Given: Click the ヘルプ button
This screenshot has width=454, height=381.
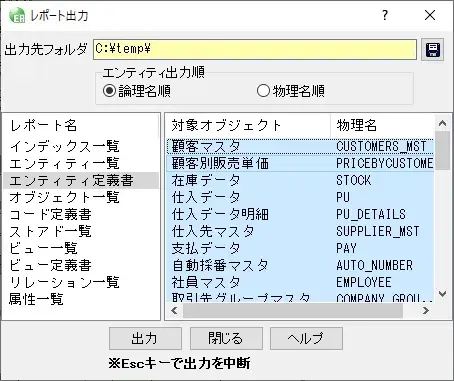Looking at the screenshot, I should [x=306, y=338].
